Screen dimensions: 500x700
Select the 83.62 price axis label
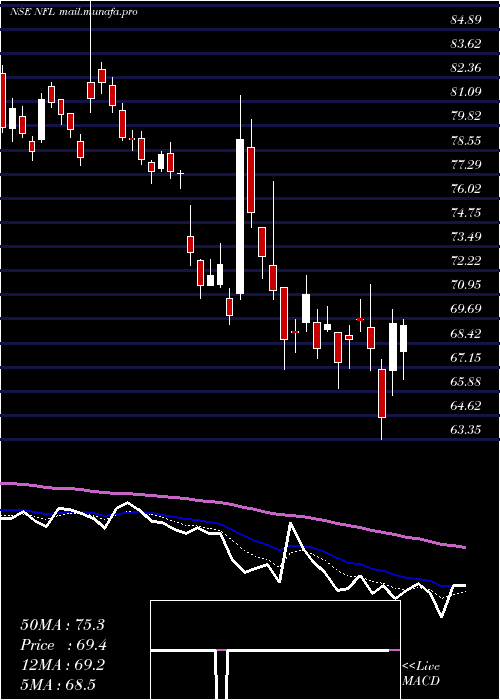[x=466, y=44]
